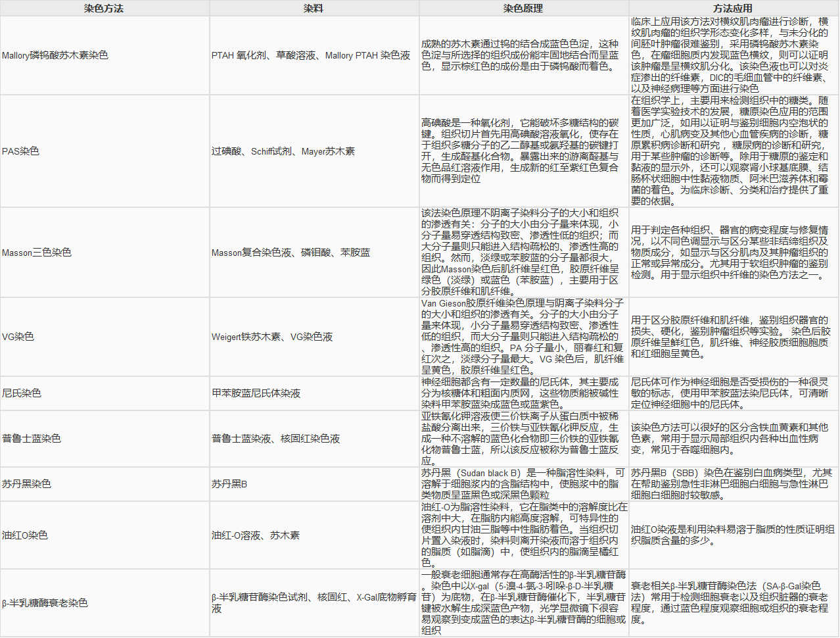The image size is (840, 638).
Task: Click the 染料 column header
Action: tap(314, 9)
